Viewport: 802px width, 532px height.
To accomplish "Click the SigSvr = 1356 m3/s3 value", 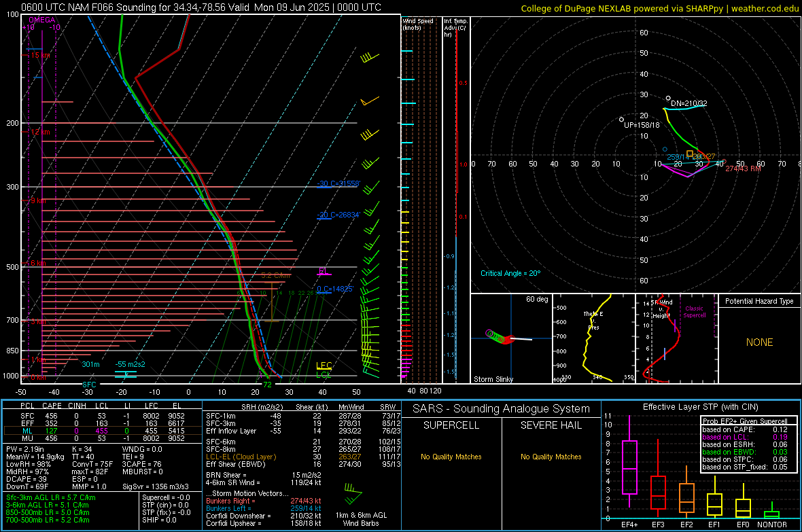I will click(156, 486).
